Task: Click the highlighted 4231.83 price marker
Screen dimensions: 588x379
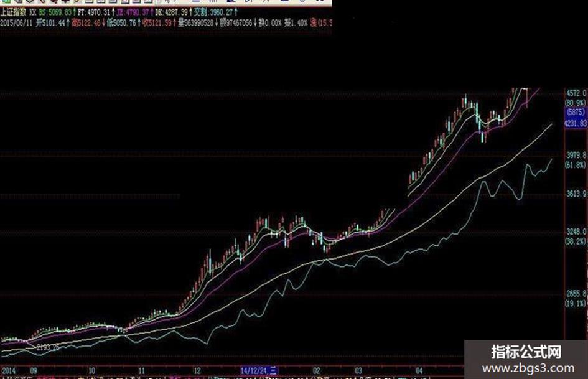Action: pyautogui.click(x=576, y=123)
